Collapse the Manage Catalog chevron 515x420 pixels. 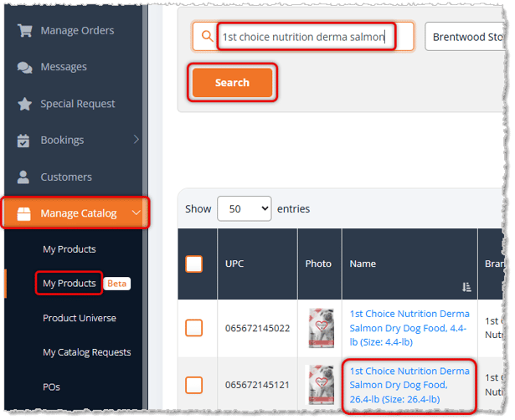tap(136, 213)
